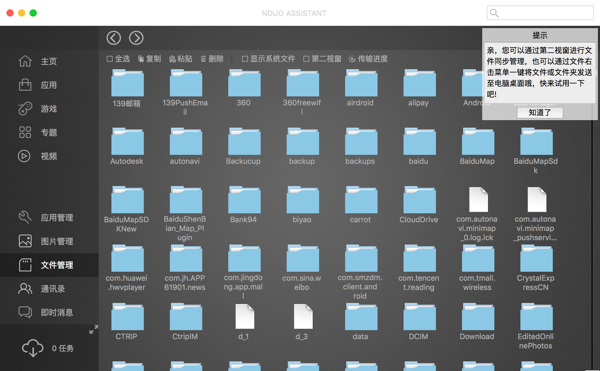Select the d_3 file
Image resolution: width=600 pixels, height=371 pixels.
[302, 317]
